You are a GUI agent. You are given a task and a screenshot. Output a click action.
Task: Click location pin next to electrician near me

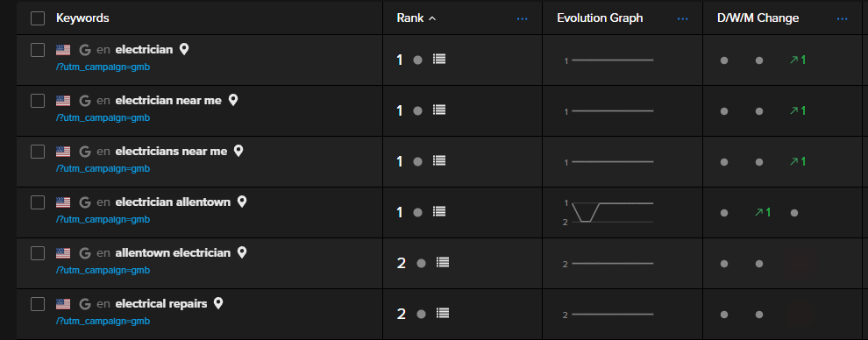(233, 100)
